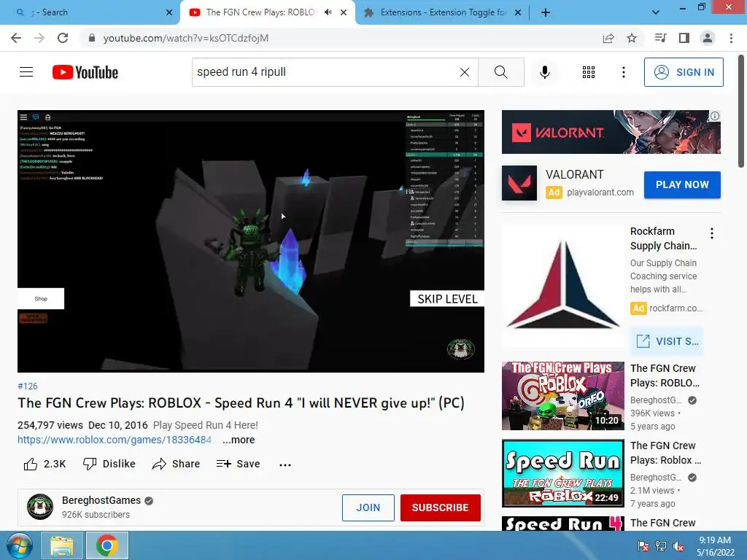The image size is (747, 560).
Task: Open more actions ellipsis under video
Action: pyautogui.click(x=285, y=464)
